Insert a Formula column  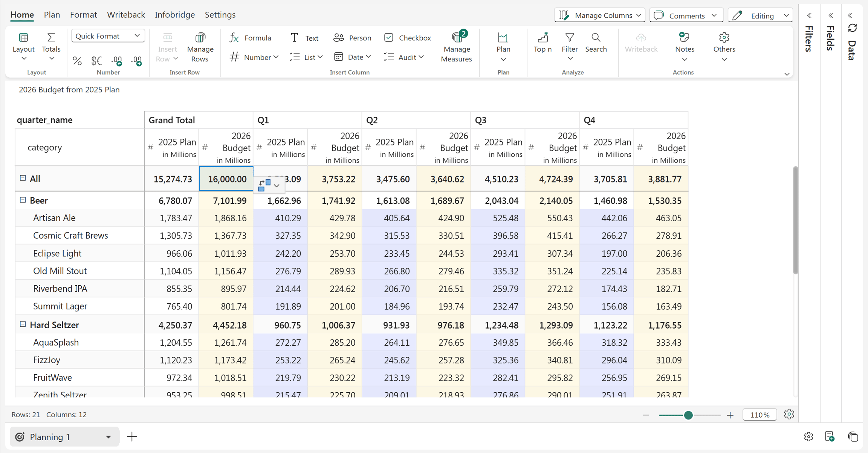pos(250,38)
